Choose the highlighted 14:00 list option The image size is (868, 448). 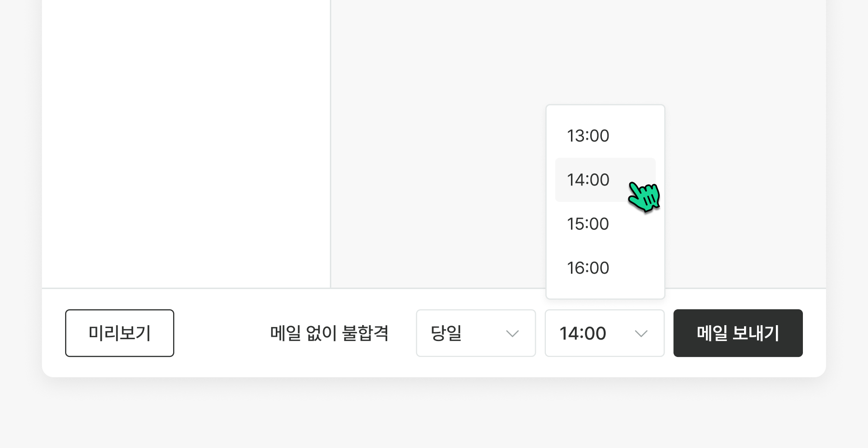pos(588,180)
